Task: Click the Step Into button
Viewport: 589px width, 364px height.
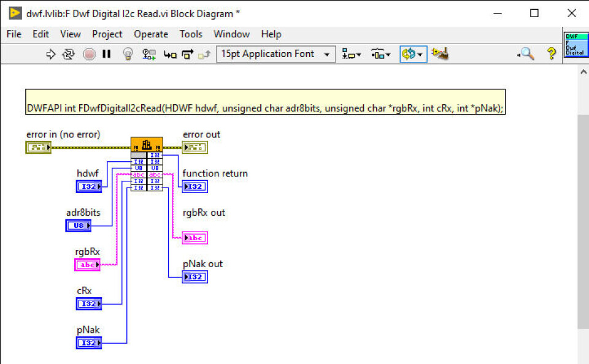Action: click(x=170, y=55)
